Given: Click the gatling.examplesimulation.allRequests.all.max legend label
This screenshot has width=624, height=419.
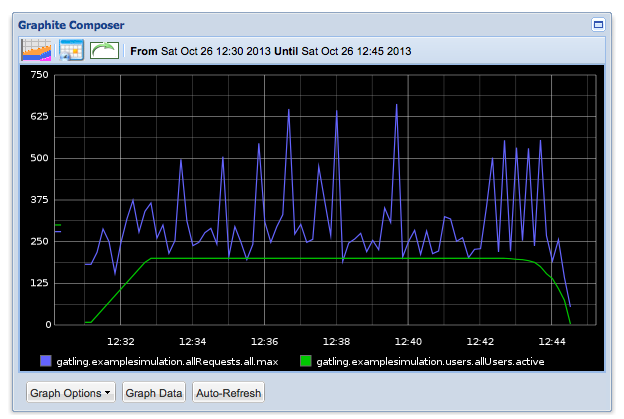Looking at the screenshot, I should [x=167, y=362].
